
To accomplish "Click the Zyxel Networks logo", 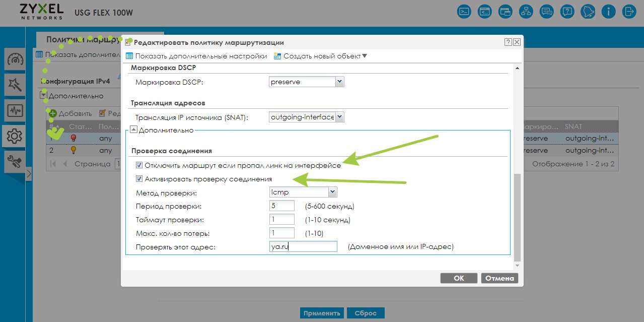I will pyautogui.click(x=42, y=11).
